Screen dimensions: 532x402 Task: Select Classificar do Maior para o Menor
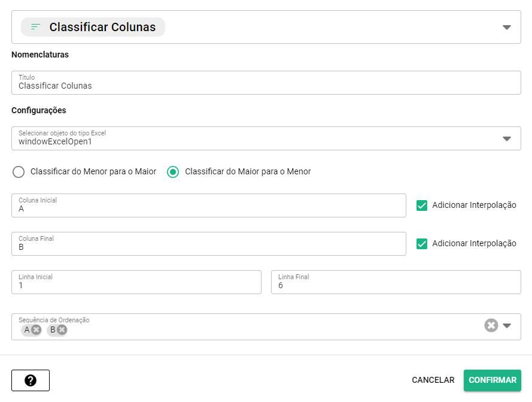click(x=173, y=172)
